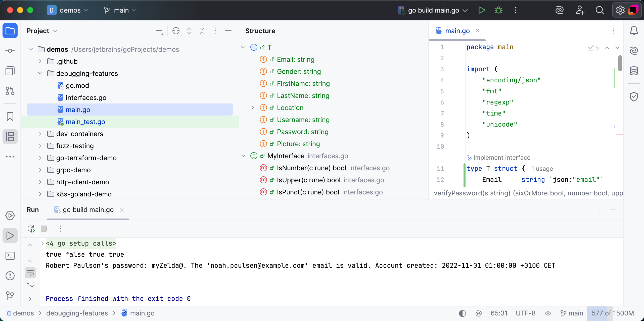The image size is (644, 321).
Task: Open the Structure tool window icon
Action: [10, 137]
